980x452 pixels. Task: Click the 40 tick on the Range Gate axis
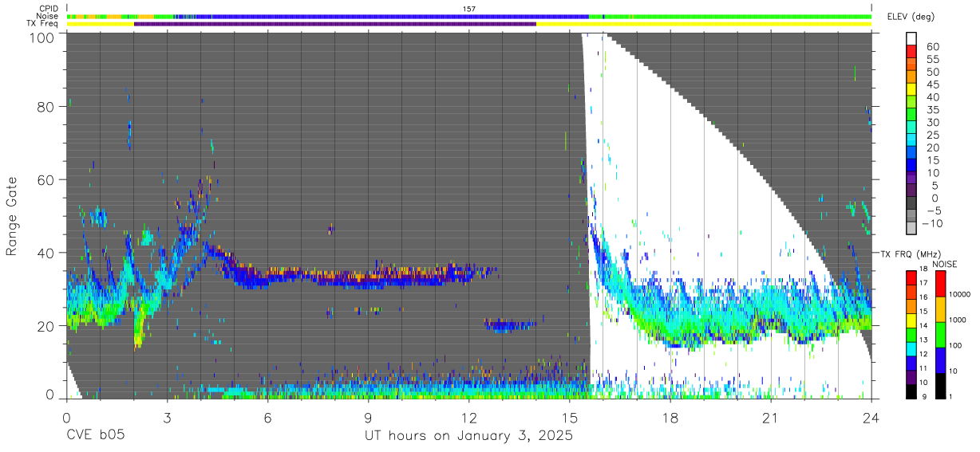(x=47, y=254)
